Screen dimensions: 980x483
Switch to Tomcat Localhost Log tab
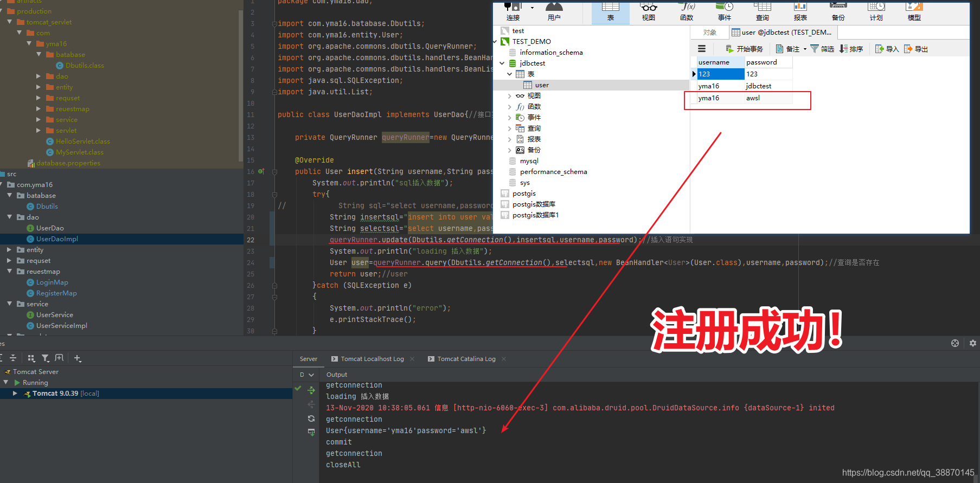[372, 359]
